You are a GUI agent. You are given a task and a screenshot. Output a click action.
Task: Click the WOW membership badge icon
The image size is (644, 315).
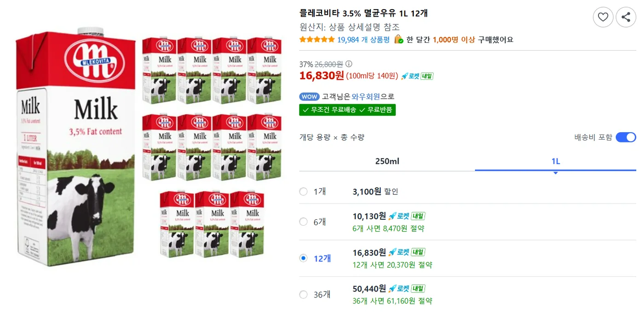pos(309,97)
